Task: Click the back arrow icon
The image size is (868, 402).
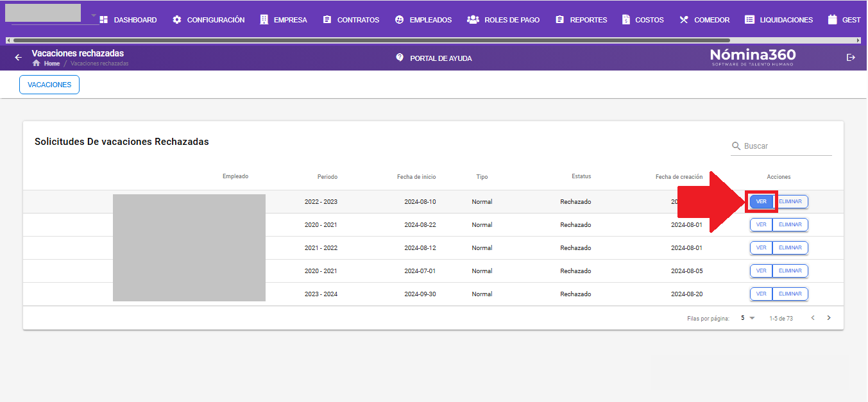Action: coord(18,58)
